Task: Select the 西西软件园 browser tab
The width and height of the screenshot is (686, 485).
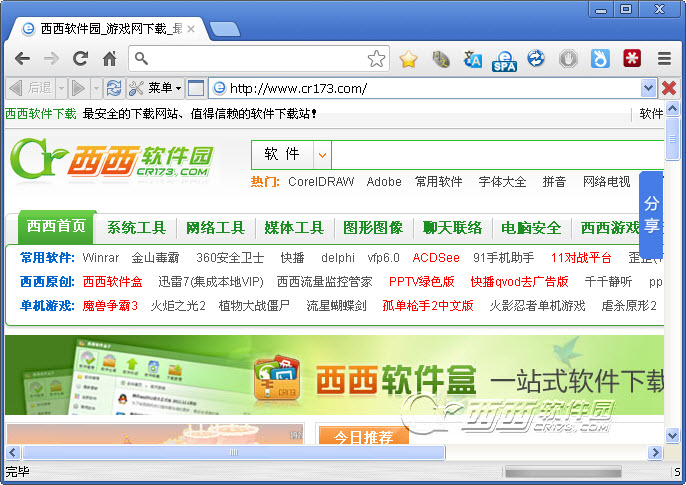Action: 109,29
